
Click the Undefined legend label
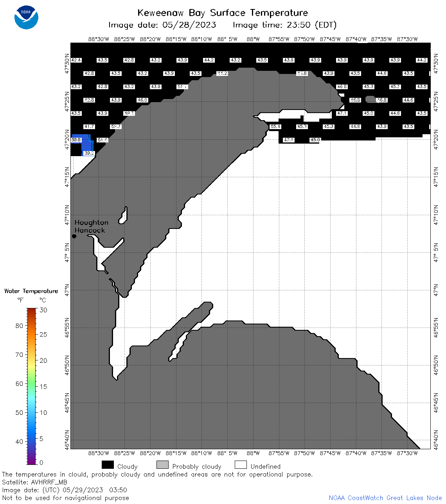pyautogui.click(x=266, y=466)
